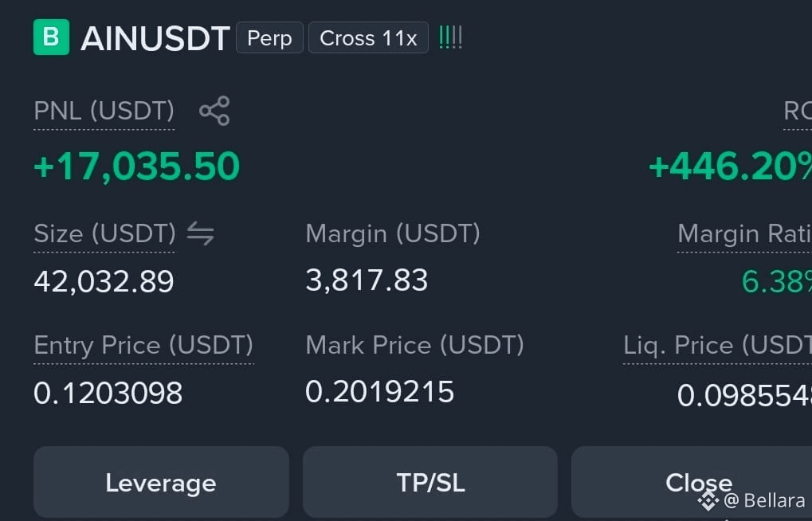This screenshot has width=812, height=521.
Task: Click the green signal bars indicator
Action: tap(450, 37)
